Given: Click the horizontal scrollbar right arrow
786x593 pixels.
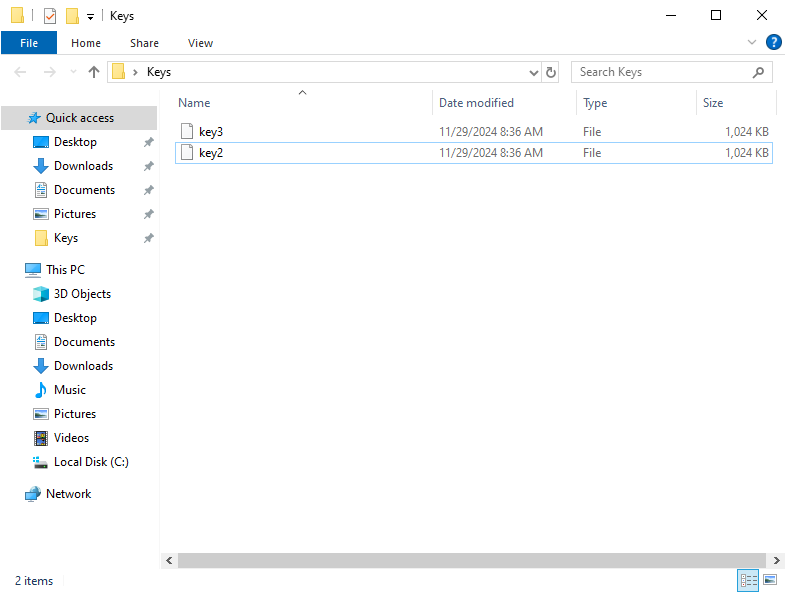Looking at the screenshot, I should (x=776, y=560).
